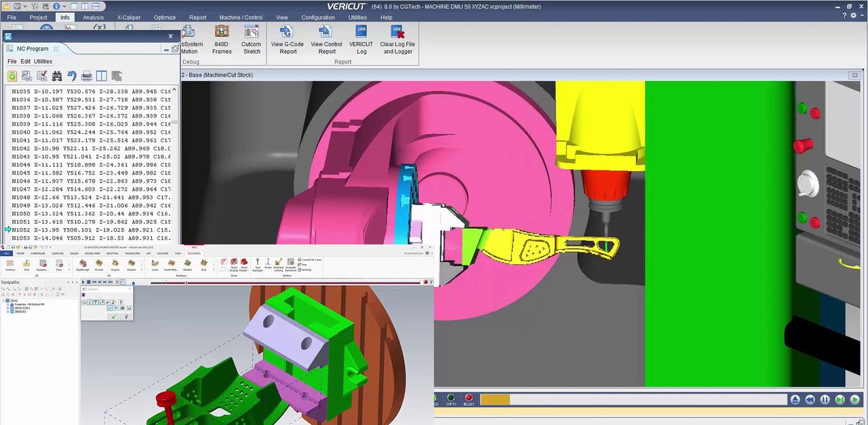Open the 840D Frames debug tool
The image size is (868, 425).
(222, 40)
